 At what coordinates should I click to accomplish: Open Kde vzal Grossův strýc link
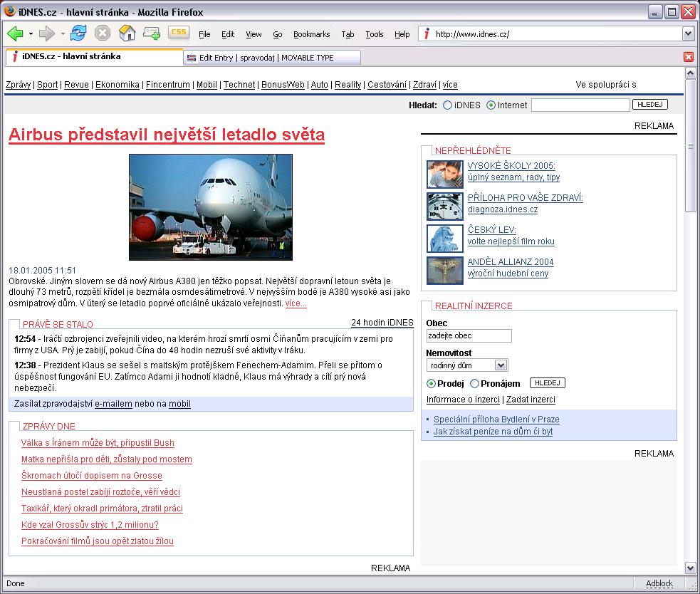pos(90,525)
